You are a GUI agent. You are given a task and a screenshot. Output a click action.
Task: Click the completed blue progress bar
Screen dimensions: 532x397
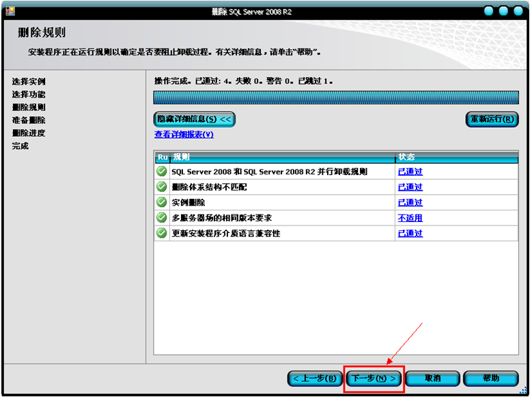[336, 97]
